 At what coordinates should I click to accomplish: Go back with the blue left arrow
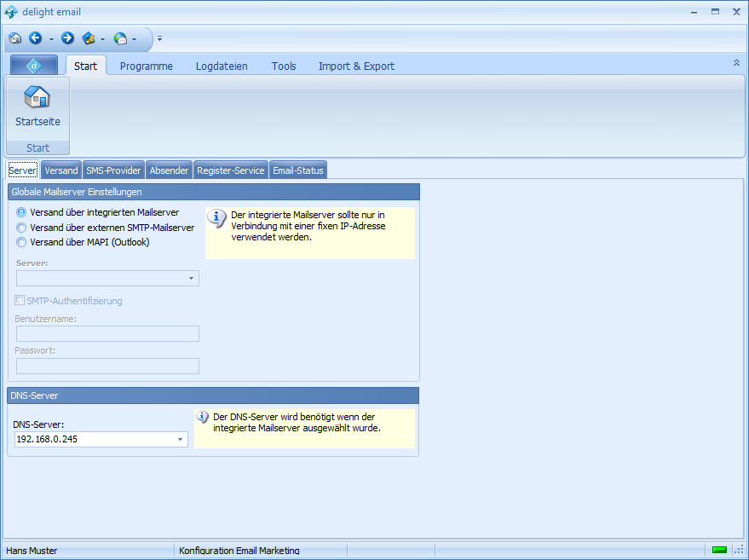click(x=35, y=38)
